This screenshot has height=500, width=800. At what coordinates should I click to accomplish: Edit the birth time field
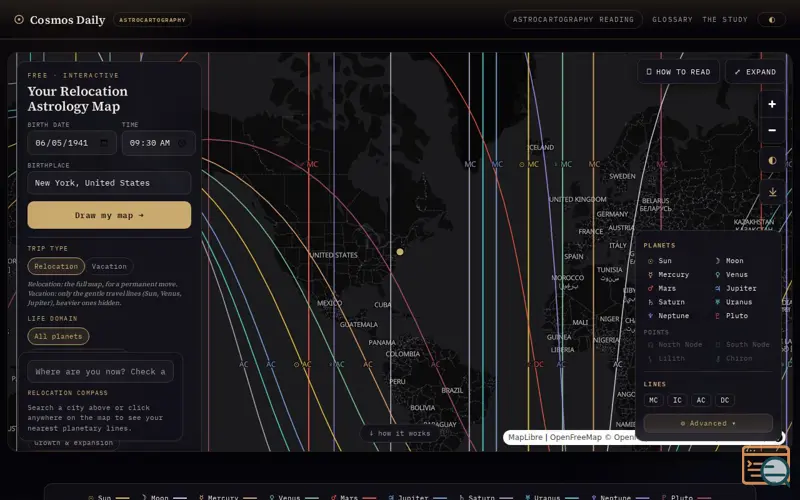(158, 143)
